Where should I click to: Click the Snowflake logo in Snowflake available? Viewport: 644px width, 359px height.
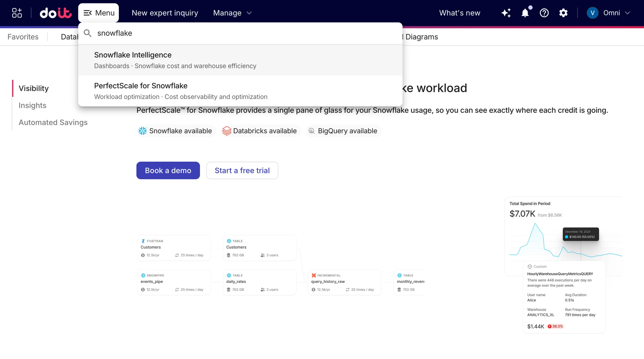142,131
